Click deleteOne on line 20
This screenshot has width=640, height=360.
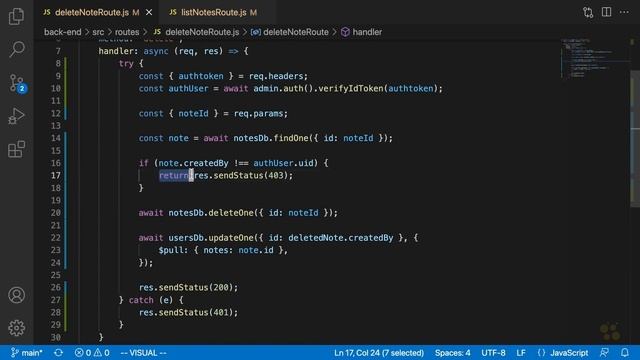point(231,213)
